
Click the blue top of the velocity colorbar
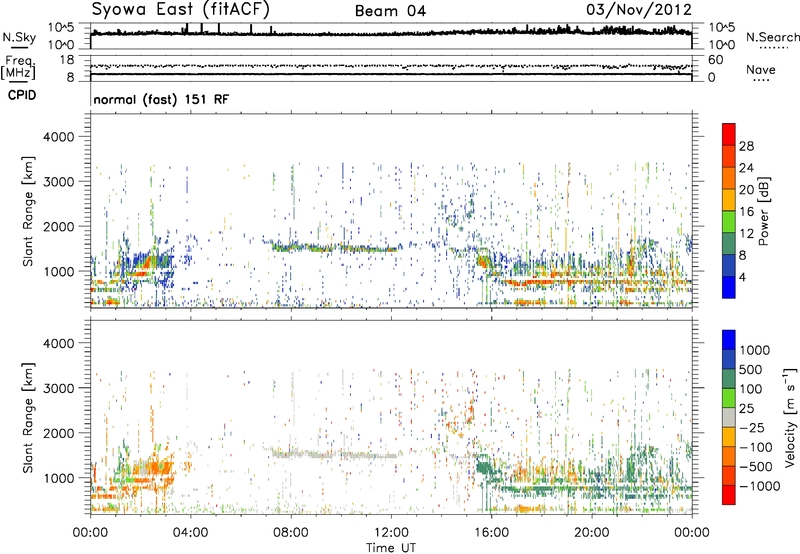pyautogui.click(x=729, y=340)
